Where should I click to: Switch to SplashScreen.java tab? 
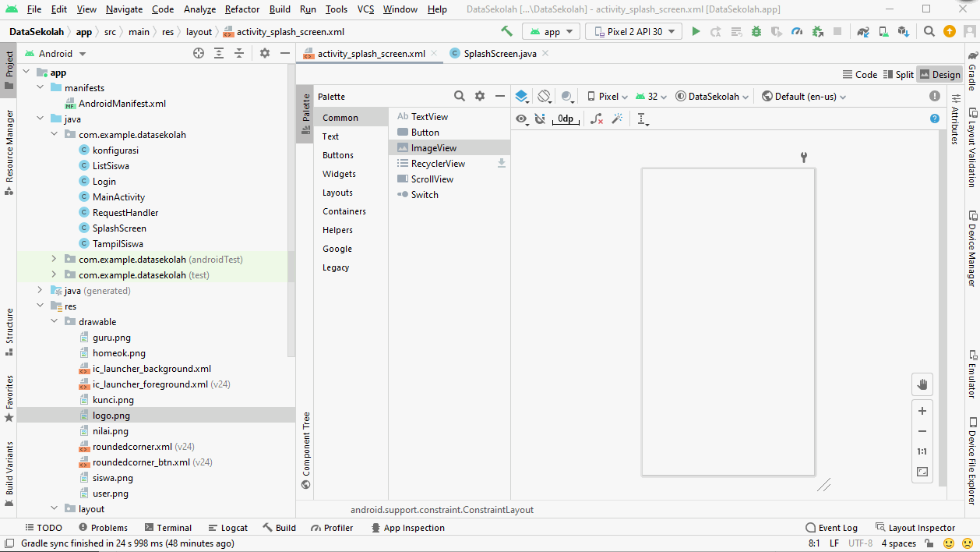[x=499, y=54]
